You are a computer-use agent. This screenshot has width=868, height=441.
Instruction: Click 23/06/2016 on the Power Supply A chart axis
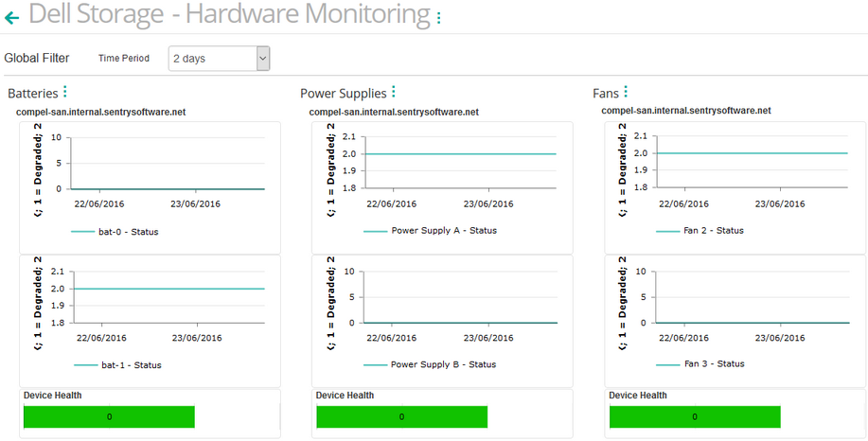(x=488, y=204)
